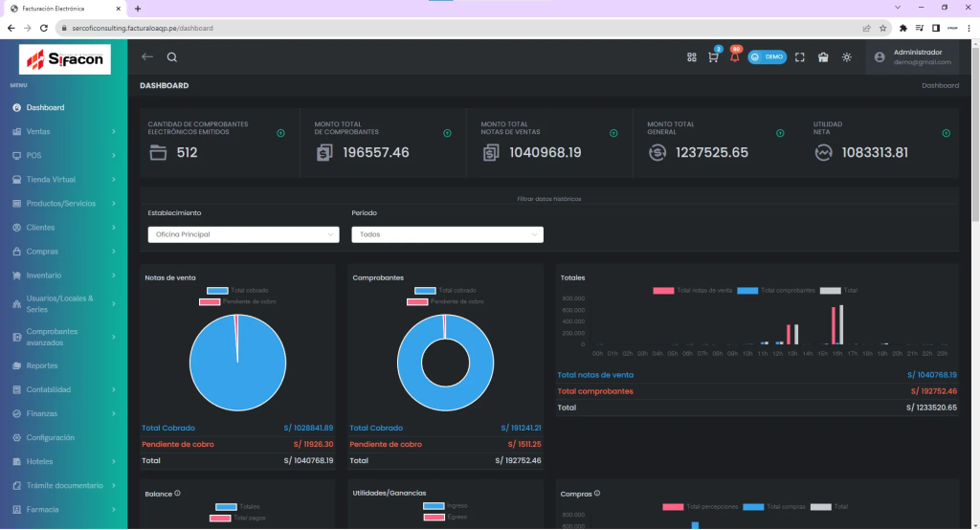The image size is (980, 530).
Task: Open the Periodo dropdown
Action: pos(446,234)
